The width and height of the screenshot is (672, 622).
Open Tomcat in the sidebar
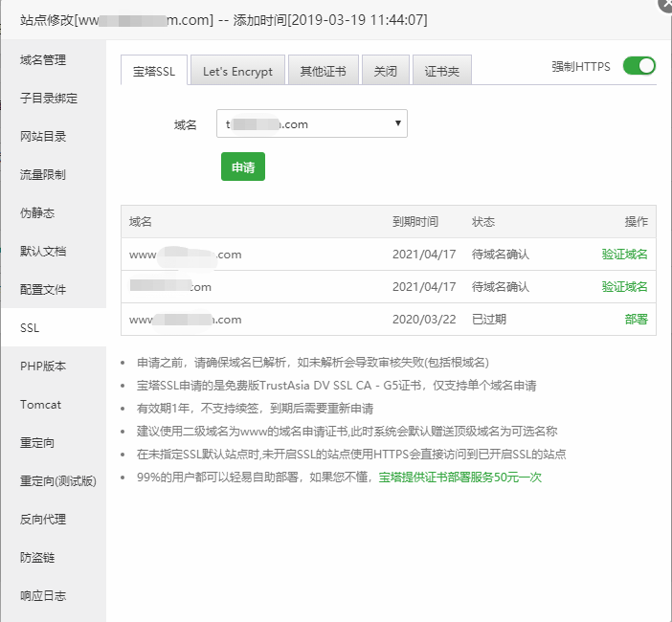[x=54, y=404]
